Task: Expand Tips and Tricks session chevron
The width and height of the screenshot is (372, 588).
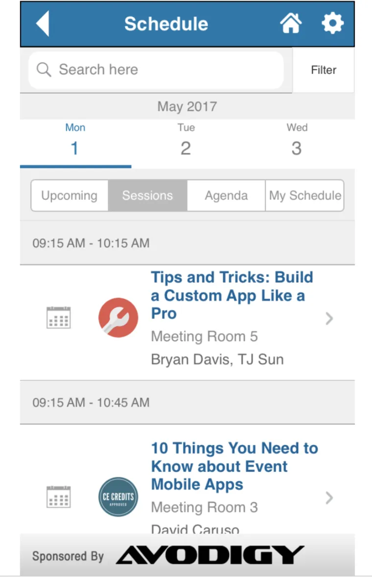Action: 329,319
